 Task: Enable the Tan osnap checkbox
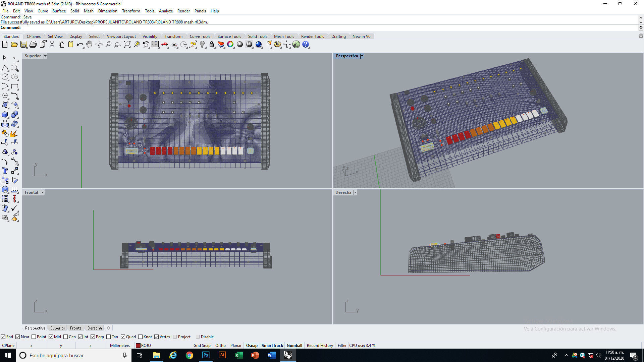[108, 337]
